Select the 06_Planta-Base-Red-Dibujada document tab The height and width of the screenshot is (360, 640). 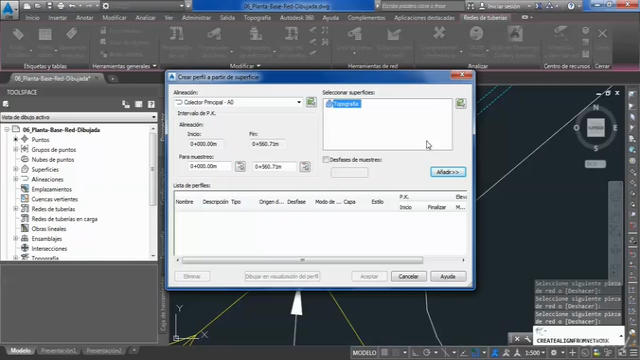pos(52,78)
